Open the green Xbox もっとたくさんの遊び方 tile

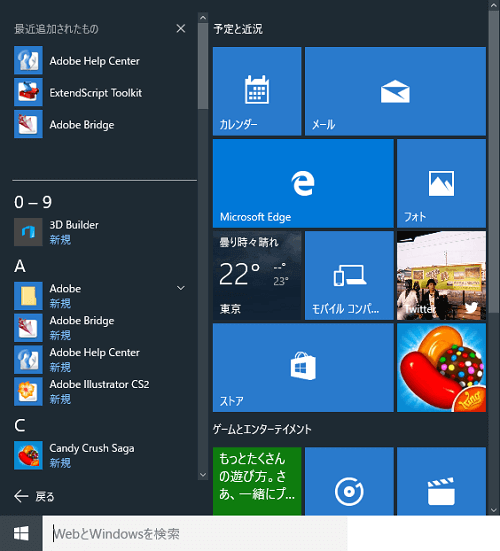click(x=257, y=481)
